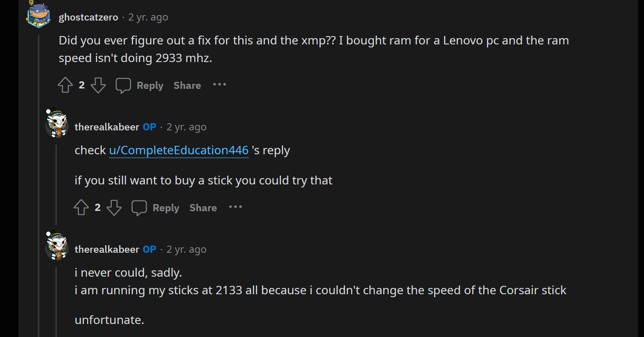Image resolution: width=644 pixels, height=337 pixels.
Task: Select Reply on ghostcatzero's comment
Action: pos(150,85)
